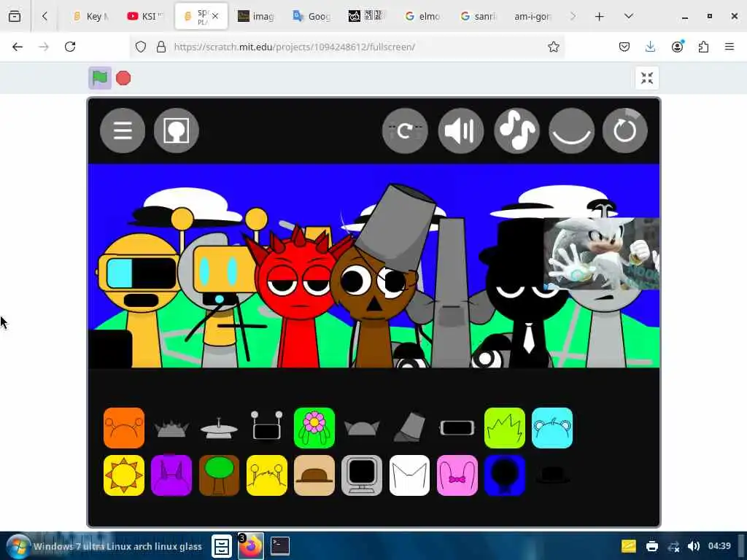747x560 pixels.
Task: Select the grey cat-ear character icon
Action: pos(362,428)
